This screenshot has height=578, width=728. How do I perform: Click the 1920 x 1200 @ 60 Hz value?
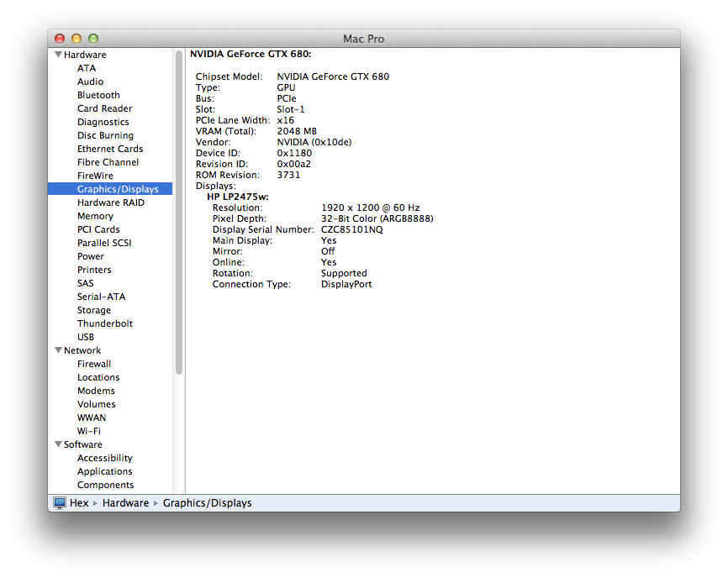(371, 208)
